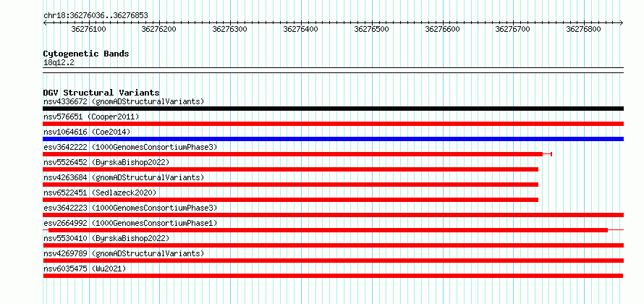Click the nsv6522451 variant bar
This screenshot has width=644, height=304.
290,200
